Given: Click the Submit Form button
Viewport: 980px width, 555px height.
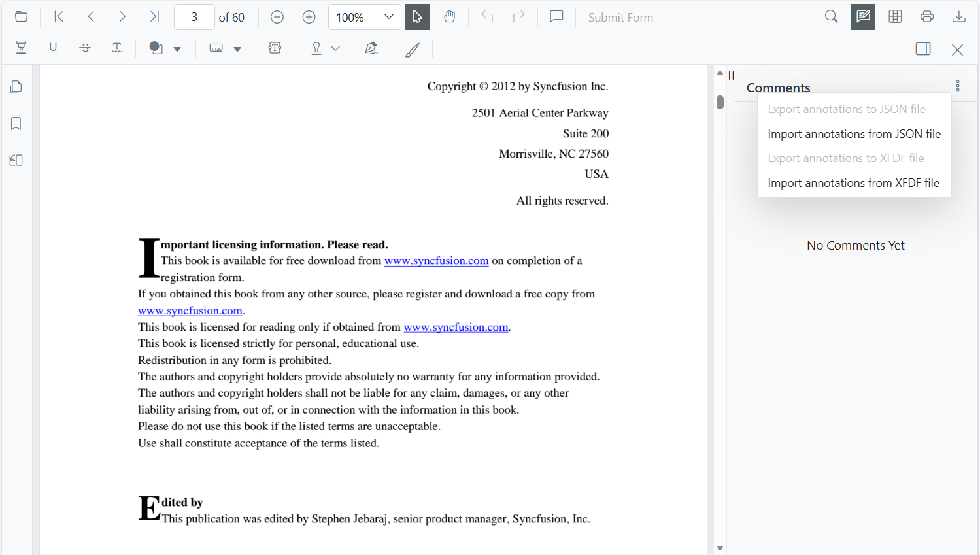Looking at the screenshot, I should tap(620, 18).
